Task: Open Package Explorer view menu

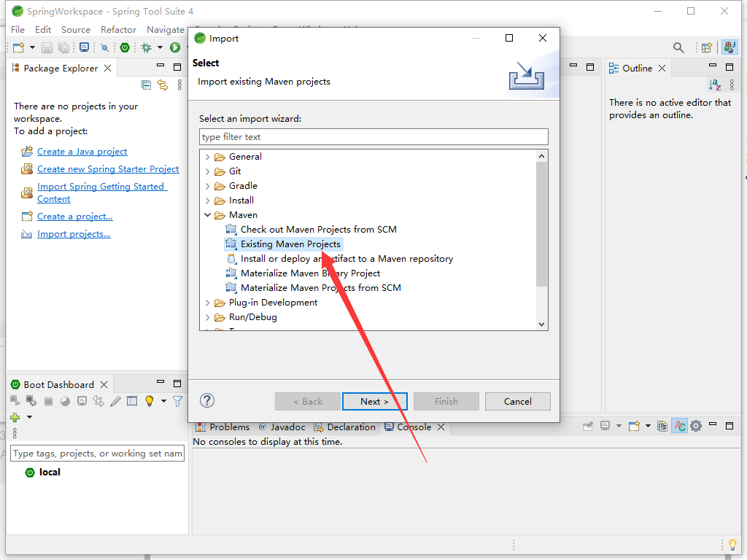Action: 179,85
